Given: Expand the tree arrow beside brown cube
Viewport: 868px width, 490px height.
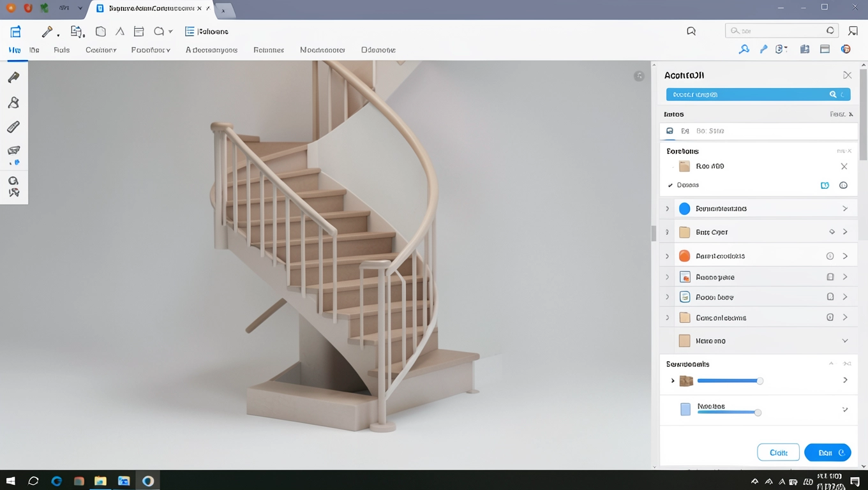Looking at the screenshot, I should pos(673,381).
